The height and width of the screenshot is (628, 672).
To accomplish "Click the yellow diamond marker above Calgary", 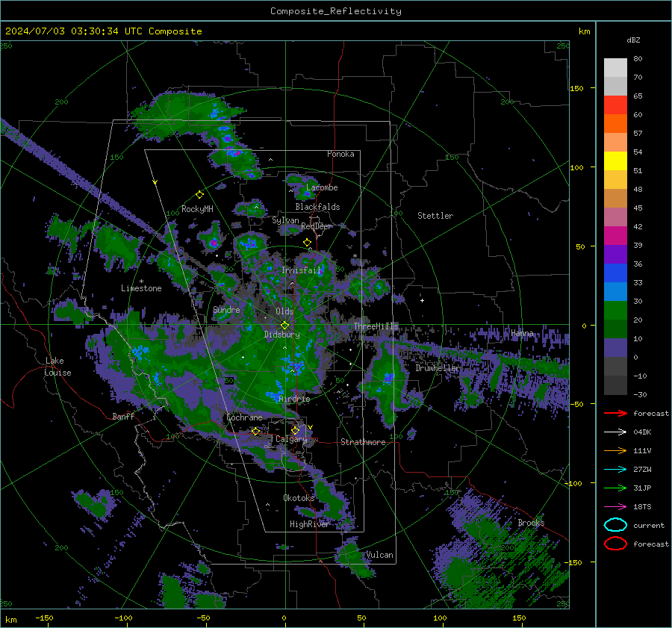I will click(295, 430).
